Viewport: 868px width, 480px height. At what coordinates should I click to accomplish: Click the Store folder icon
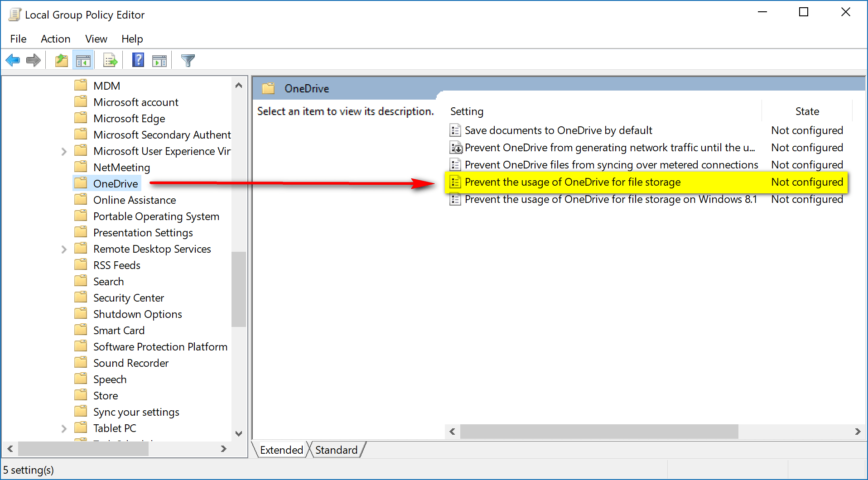[81, 395]
